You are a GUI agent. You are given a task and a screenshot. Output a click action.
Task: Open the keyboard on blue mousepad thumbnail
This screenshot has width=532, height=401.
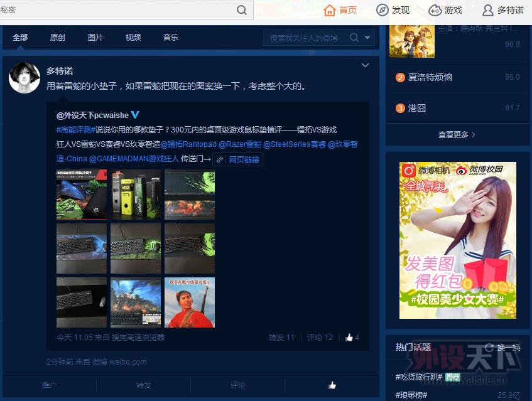82,249
